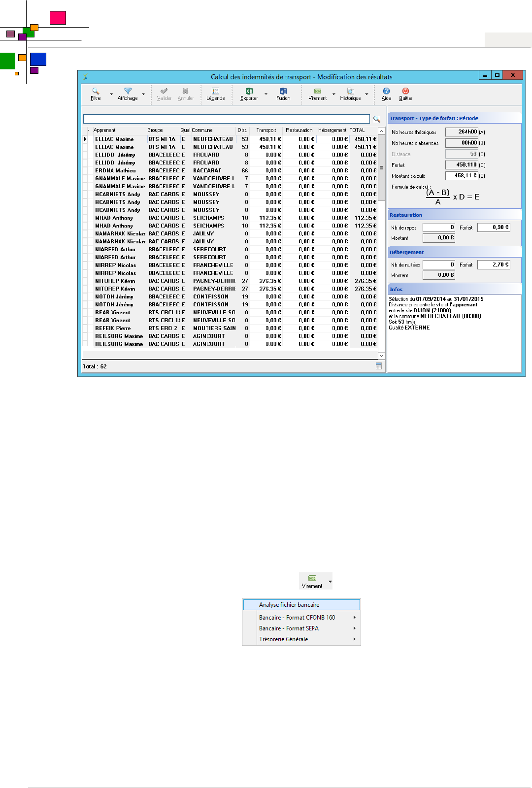Click the Infos section header
Viewport: 532px width, 788px height.
coord(455,289)
